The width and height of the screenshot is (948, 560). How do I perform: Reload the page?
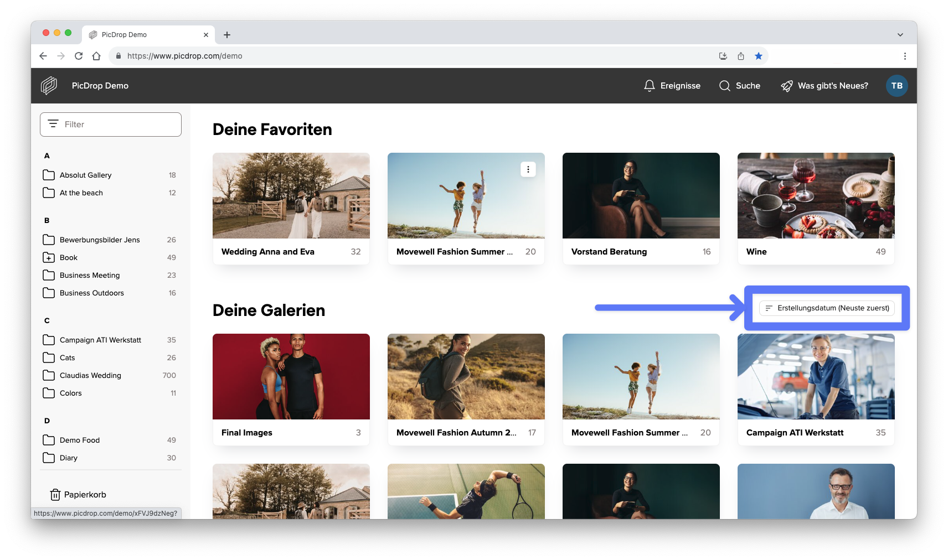point(79,56)
